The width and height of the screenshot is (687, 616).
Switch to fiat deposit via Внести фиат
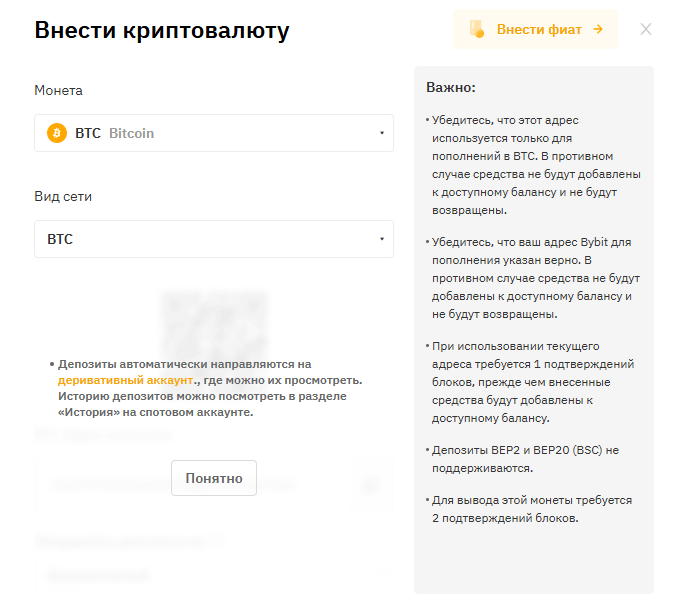tap(538, 29)
